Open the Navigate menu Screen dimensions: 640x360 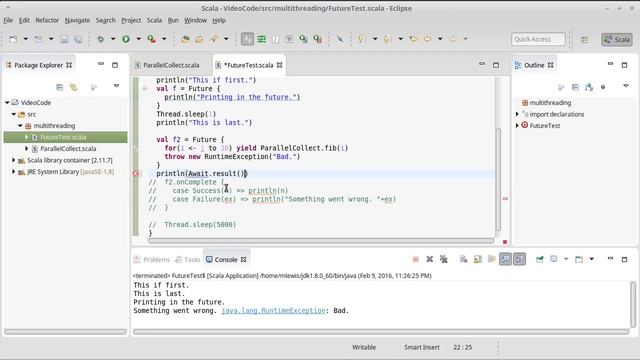tap(77, 20)
